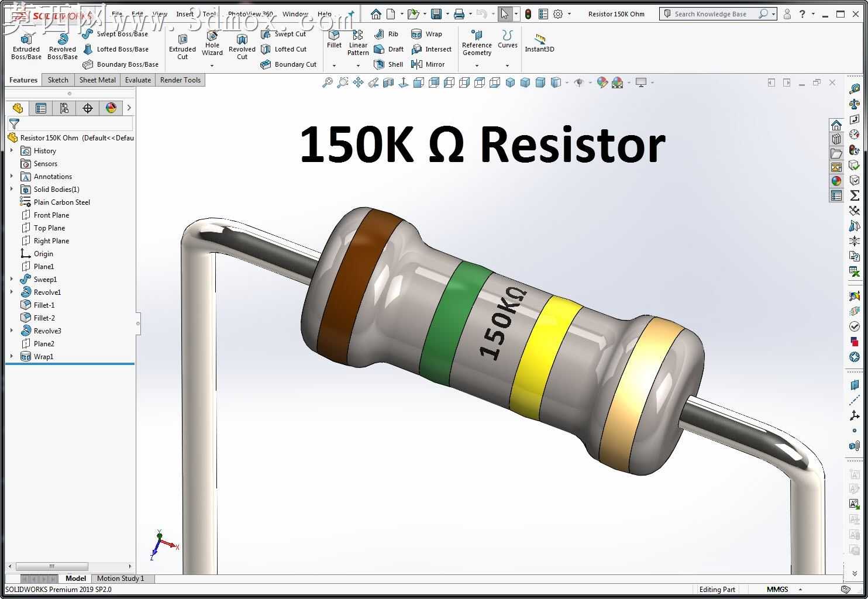Open the PropertyManager tab icon

(x=41, y=108)
